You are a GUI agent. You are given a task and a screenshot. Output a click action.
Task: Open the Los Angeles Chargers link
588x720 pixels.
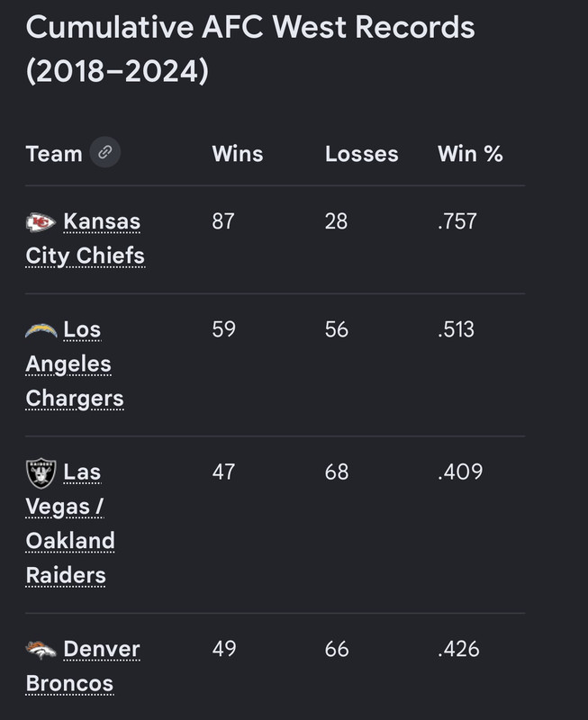[75, 364]
